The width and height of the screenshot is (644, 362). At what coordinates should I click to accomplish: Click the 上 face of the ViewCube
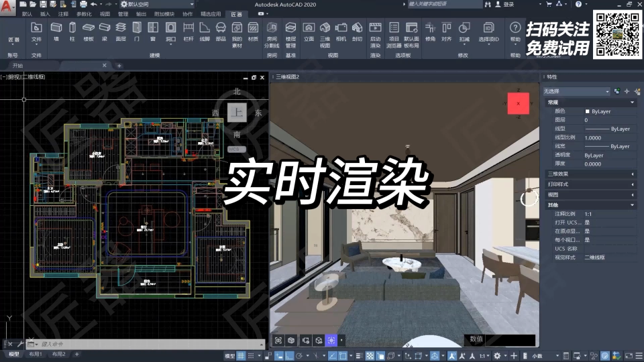coord(237,113)
